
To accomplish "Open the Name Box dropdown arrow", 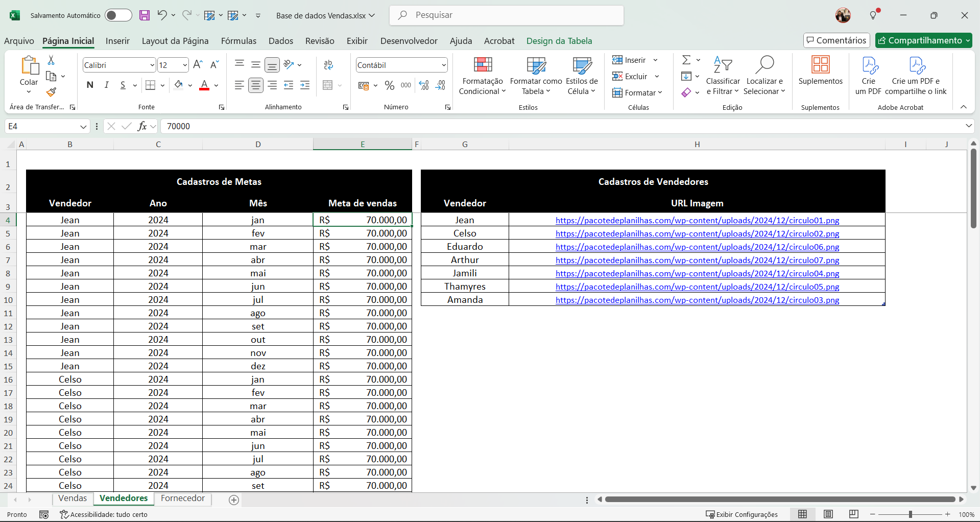I will (x=83, y=126).
